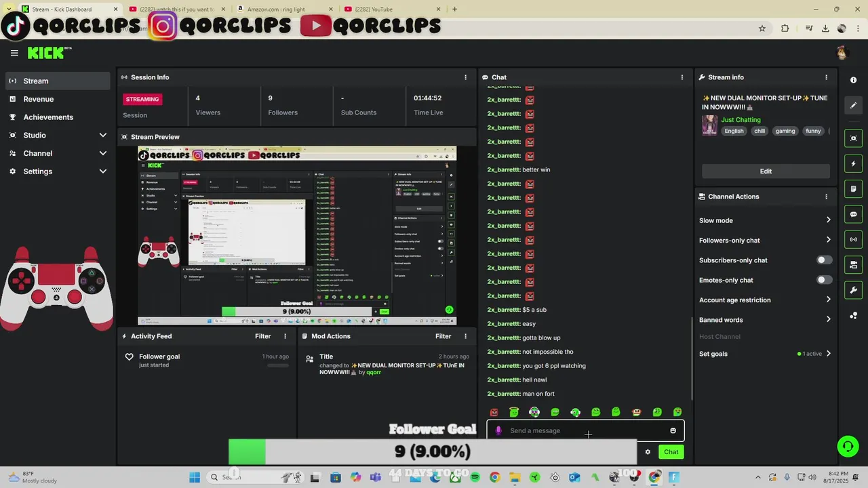Open Spotify from the taskbar
Image resolution: width=868 pixels, height=488 pixels.
pyautogui.click(x=475, y=477)
